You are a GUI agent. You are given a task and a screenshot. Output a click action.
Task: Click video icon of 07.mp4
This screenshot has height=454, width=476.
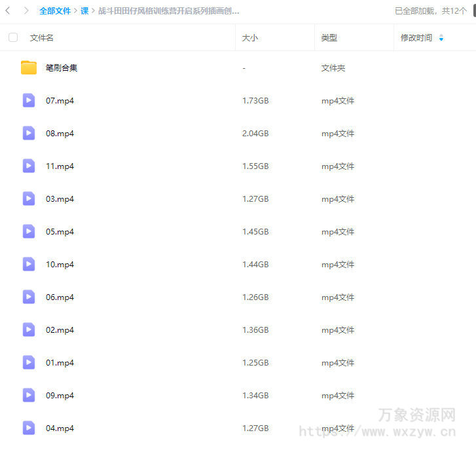(x=29, y=100)
